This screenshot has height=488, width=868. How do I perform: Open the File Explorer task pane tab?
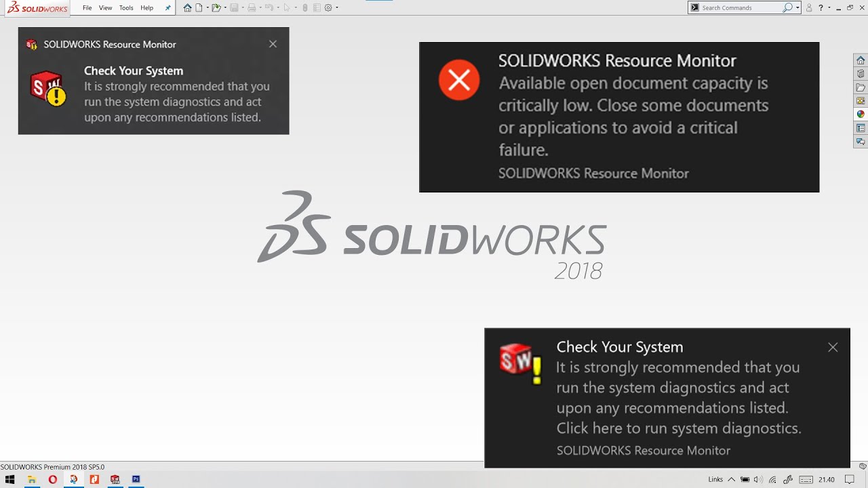click(x=861, y=87)
